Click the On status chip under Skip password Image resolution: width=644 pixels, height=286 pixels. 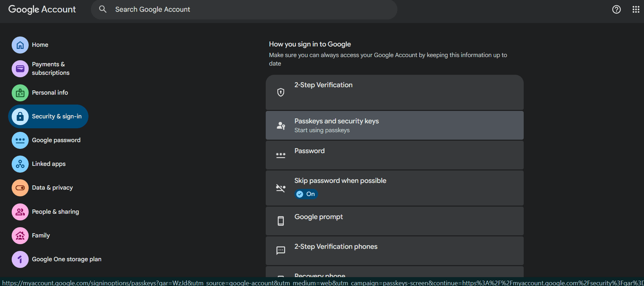(306, 194)
